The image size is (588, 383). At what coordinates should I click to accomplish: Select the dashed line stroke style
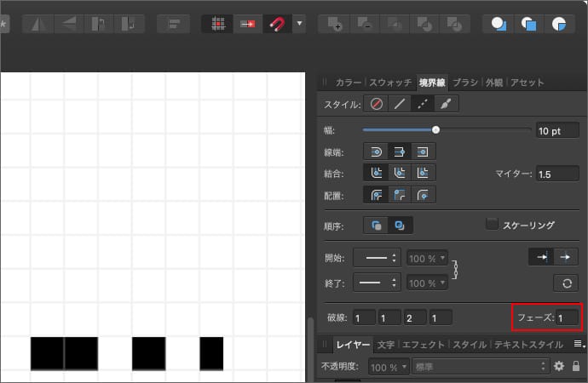point(422,105)
